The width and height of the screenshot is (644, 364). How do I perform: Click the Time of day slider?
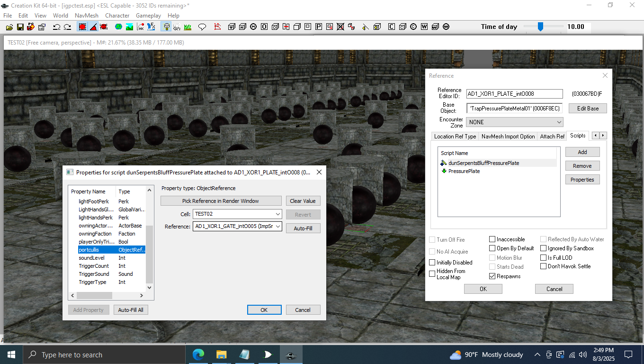[x=540, y=27]
